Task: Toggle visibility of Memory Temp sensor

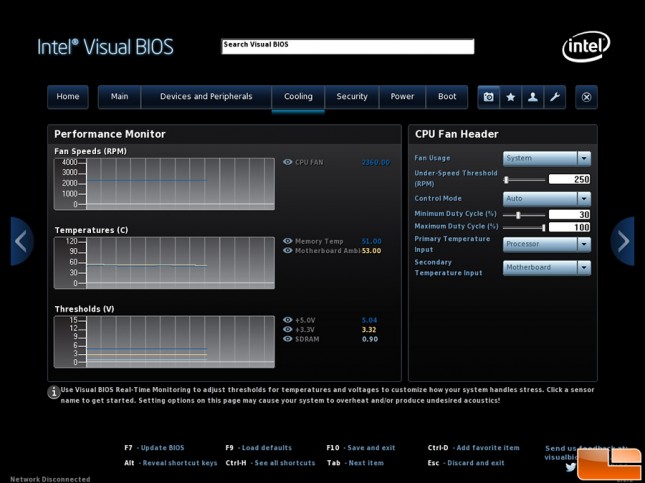Action: [x=288, y=241]
